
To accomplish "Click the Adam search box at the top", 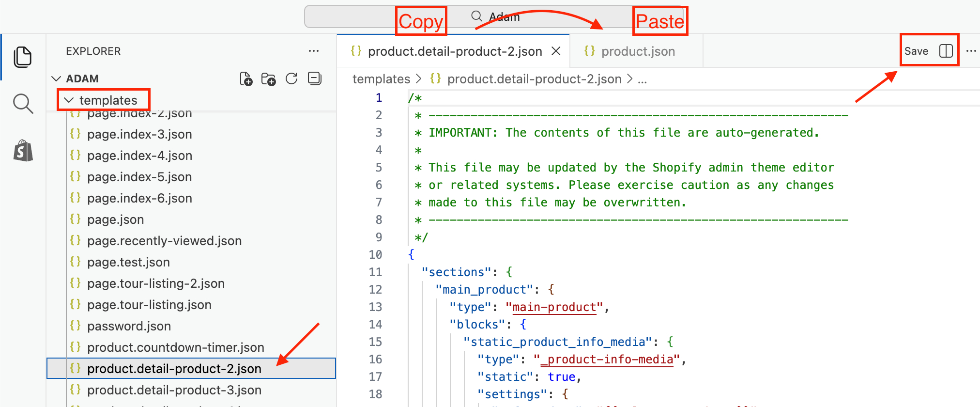I will tap(494, 17).
